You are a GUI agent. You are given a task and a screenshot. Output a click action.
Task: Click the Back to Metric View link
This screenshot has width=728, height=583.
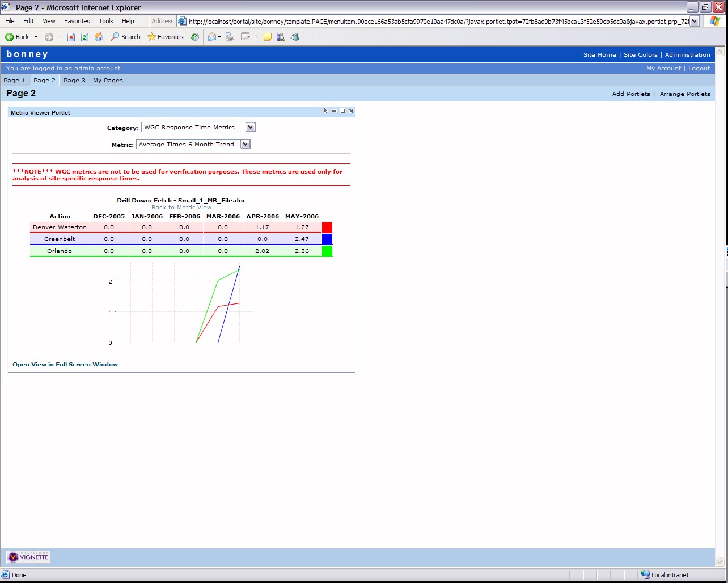(x=181, y=207)
